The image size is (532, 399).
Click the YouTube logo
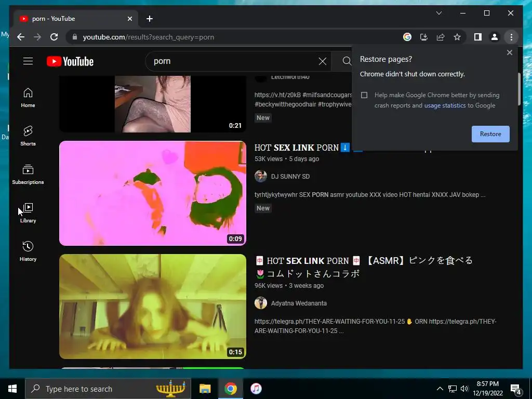click(x=70, y=61)
